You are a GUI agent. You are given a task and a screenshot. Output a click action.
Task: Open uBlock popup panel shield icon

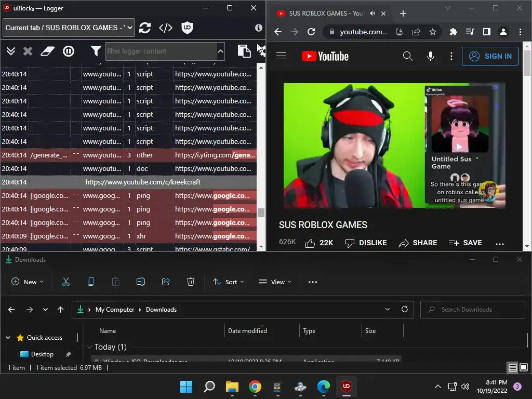(187, 28)
